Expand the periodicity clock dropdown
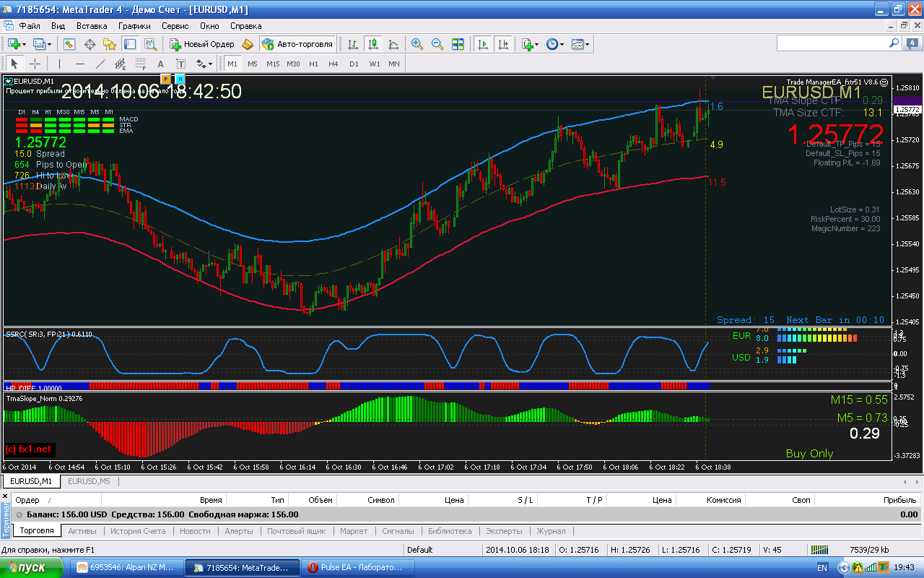 tap(555, 44)
